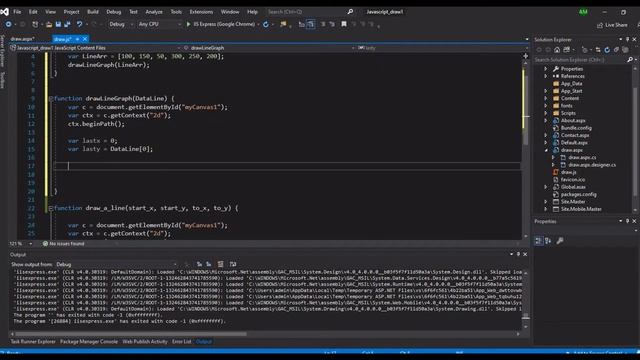Image resolution: width=640 pixels, height=360 pixels.
Task: Click the Alphabetical sort icon in Properties
Action: click(548, 241)
